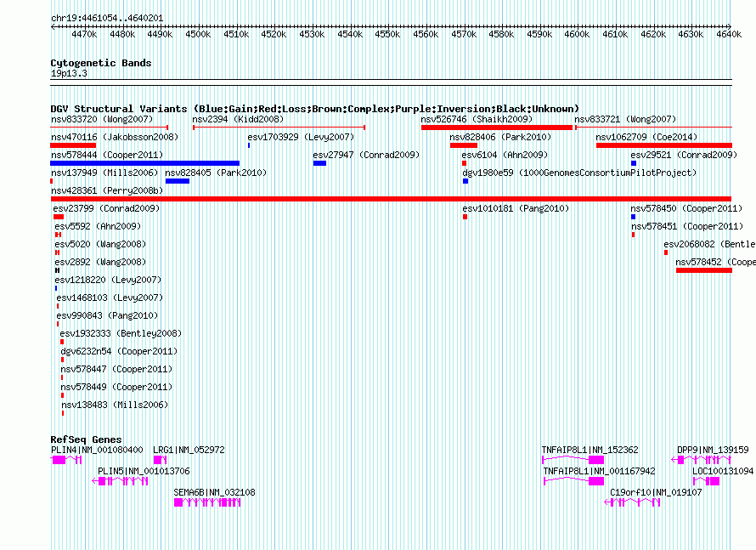Viewport: 756px width, 550px height.
Task: Open variant nsv578450 (Cooper2011) label
Action: [686, 208]
